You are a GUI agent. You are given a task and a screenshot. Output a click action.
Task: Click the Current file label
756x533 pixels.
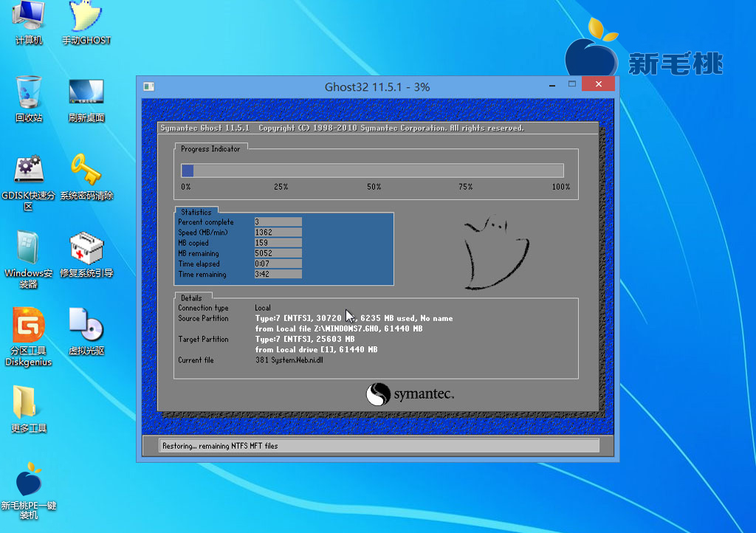click(196, 360)
